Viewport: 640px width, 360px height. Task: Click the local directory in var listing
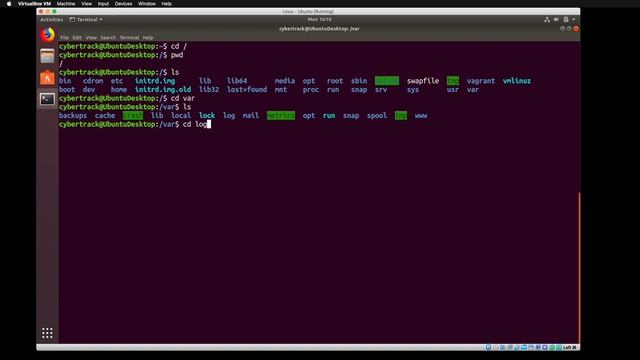pos(181,116)
